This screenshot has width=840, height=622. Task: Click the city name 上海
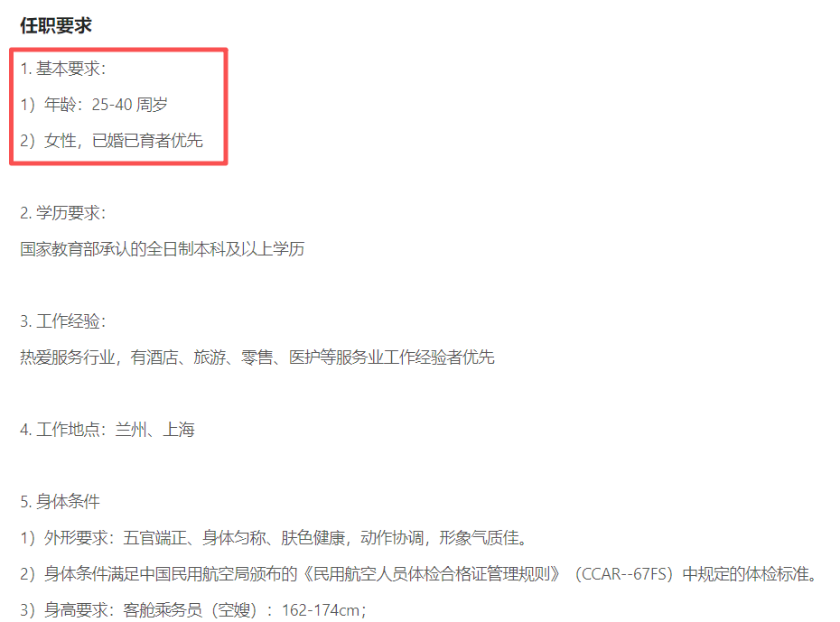coord(179,430)
